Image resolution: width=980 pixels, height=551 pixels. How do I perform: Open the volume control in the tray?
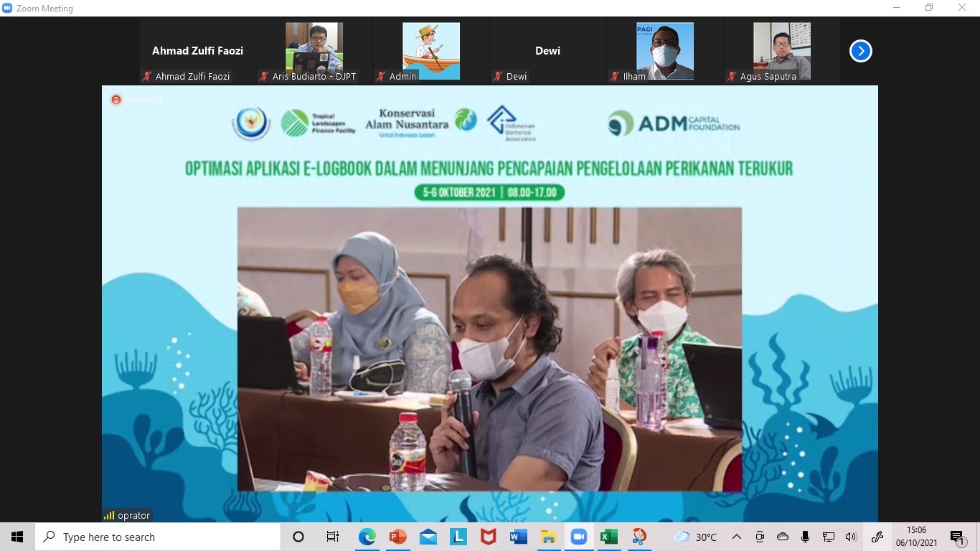851,537
